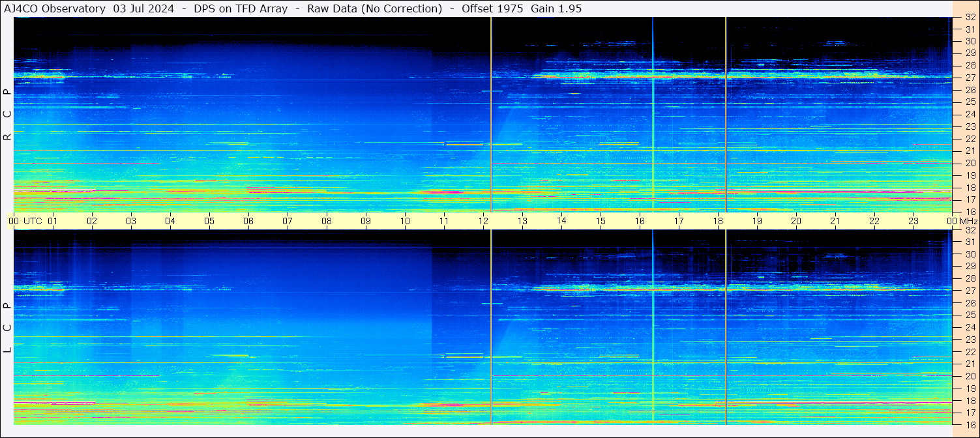
Task: Select the 21 hour label on time axis
Action: tap(835, 221)
